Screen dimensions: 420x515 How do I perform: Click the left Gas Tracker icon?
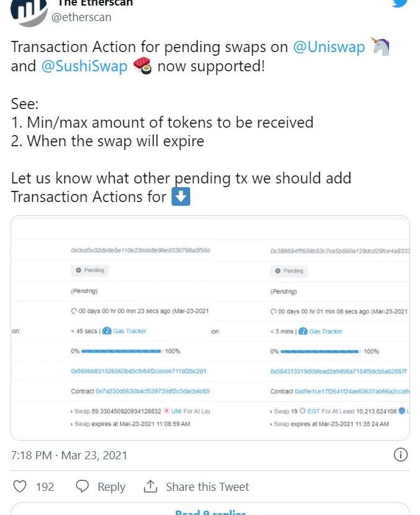(x=107, y=331)
